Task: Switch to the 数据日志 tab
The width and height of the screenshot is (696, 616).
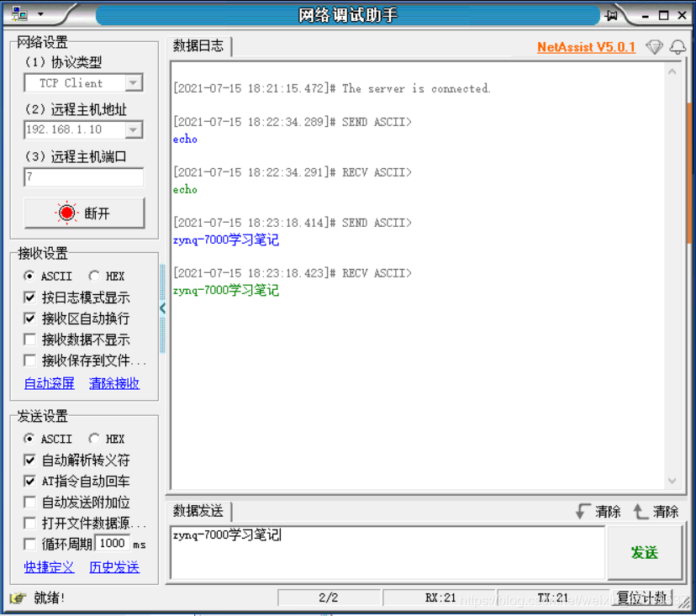Action: [x=199, y=46]
